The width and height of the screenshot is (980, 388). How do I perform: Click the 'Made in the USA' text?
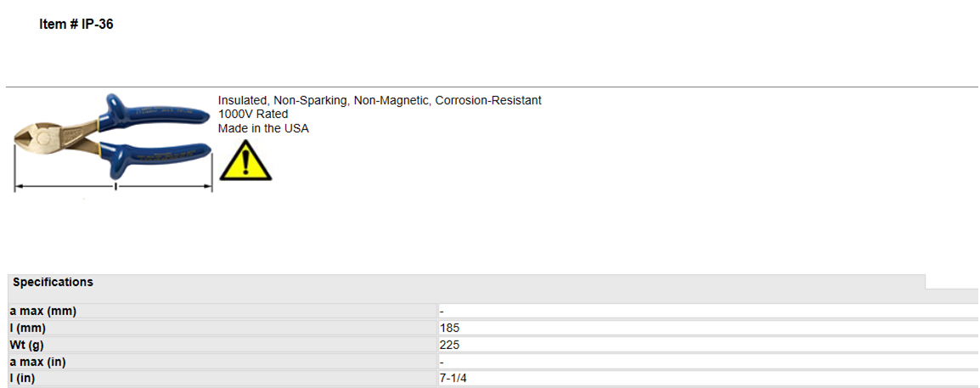tap(263, 129)
